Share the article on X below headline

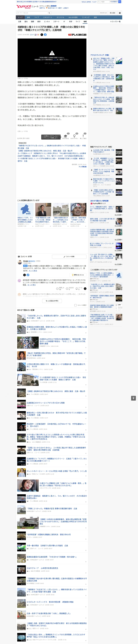tap(42, 35)
